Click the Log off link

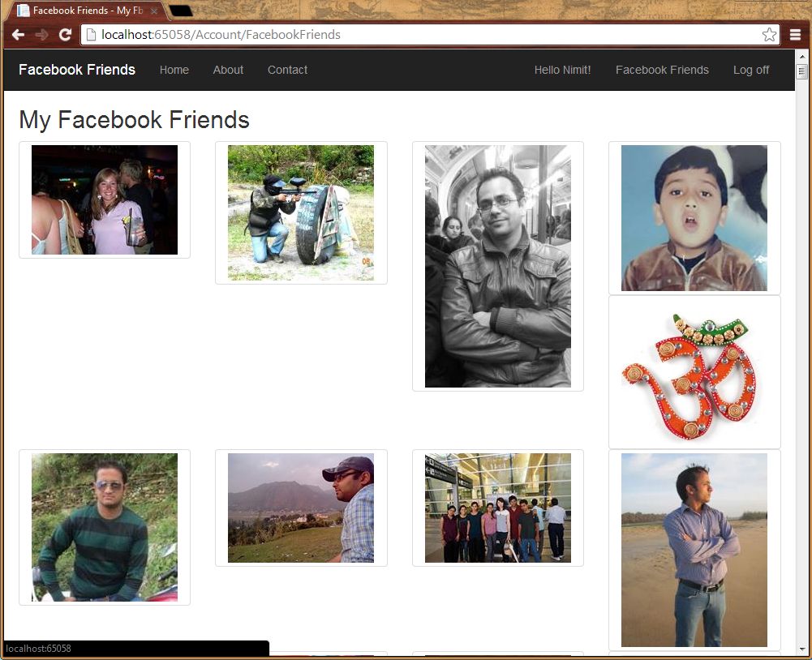click(750, 70)
